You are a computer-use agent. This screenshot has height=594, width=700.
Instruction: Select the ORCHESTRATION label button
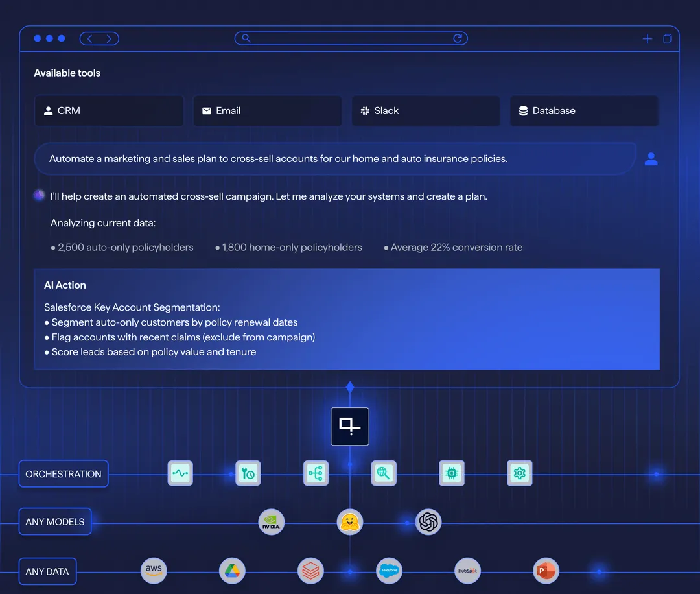click(64, 474)
